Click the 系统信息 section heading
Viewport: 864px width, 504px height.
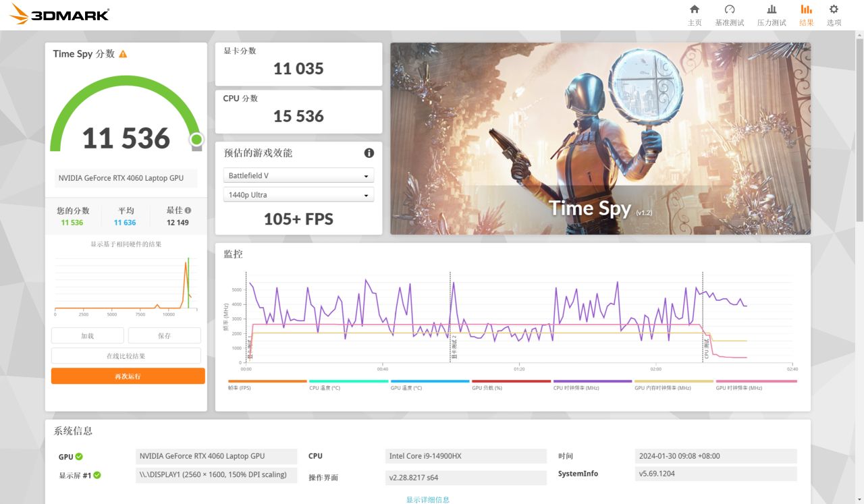click(x=73, y=431)
